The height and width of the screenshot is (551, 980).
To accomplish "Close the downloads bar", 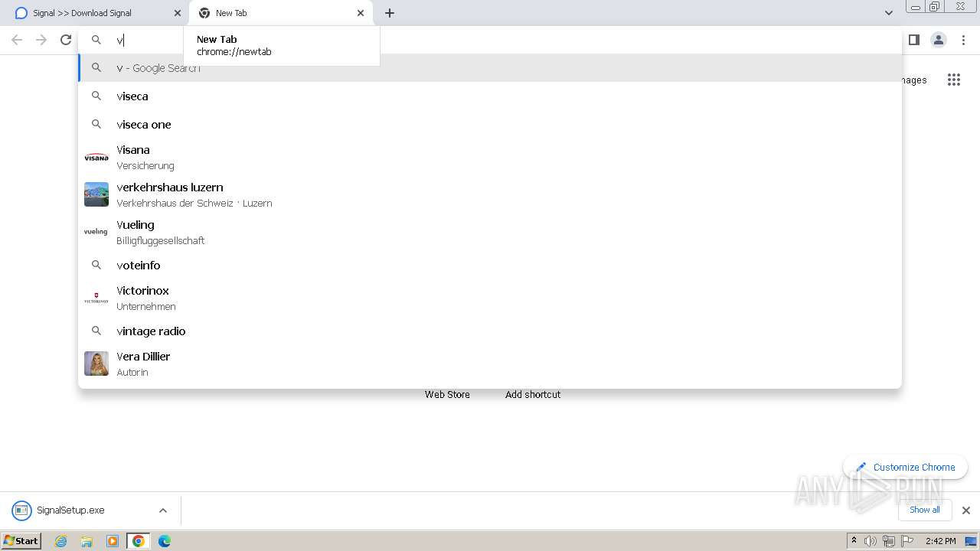I will [965, 510].
